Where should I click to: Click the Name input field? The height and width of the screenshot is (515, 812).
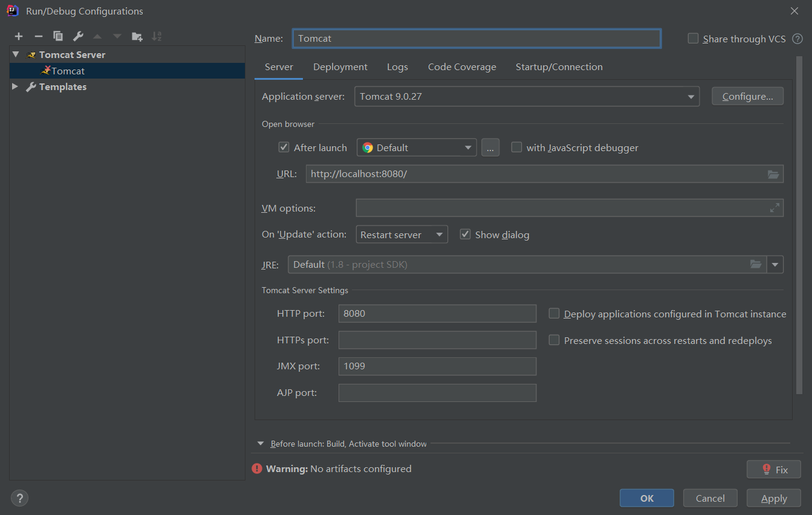(476, 38)
